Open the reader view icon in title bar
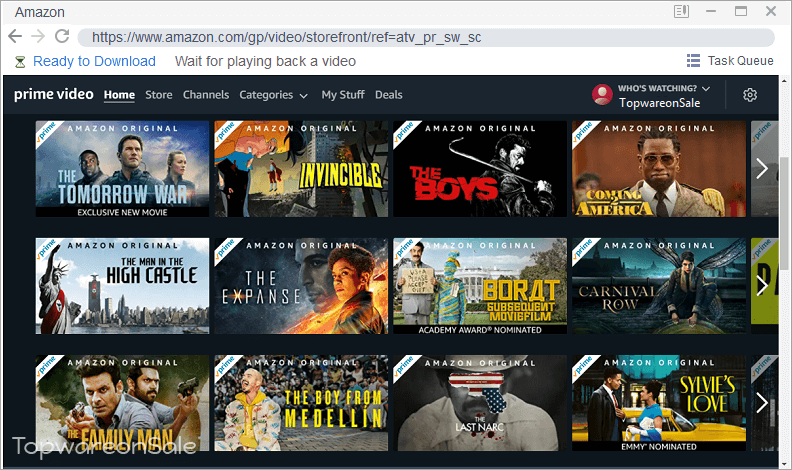Viewport: 792px width, 470px height. tap(681, 11)
